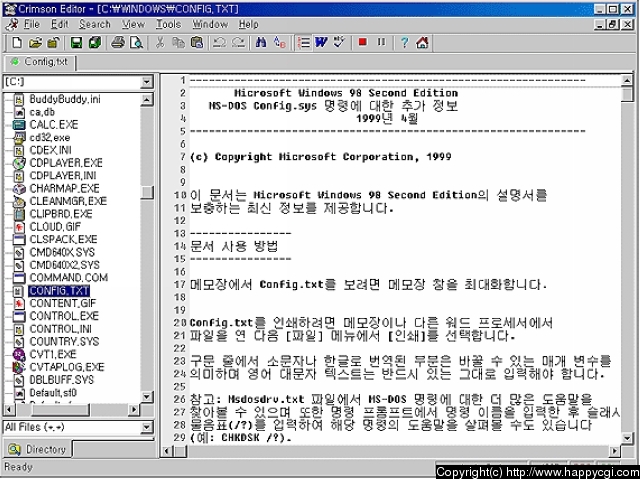
Task: Open the Help menu
Action: tap(249, 24)
